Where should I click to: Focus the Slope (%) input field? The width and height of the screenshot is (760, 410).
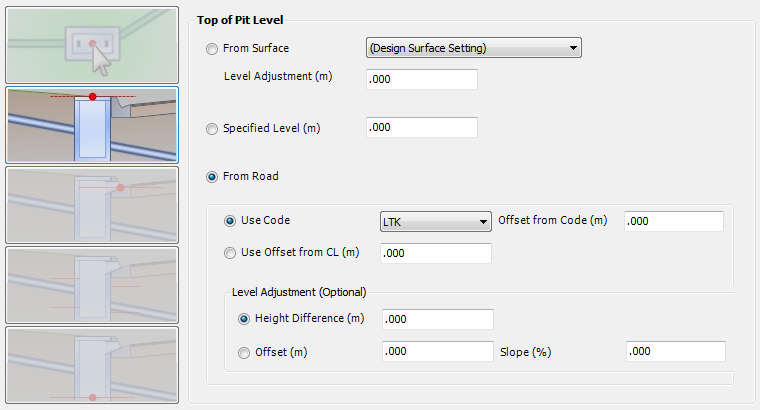pos(676,351)
